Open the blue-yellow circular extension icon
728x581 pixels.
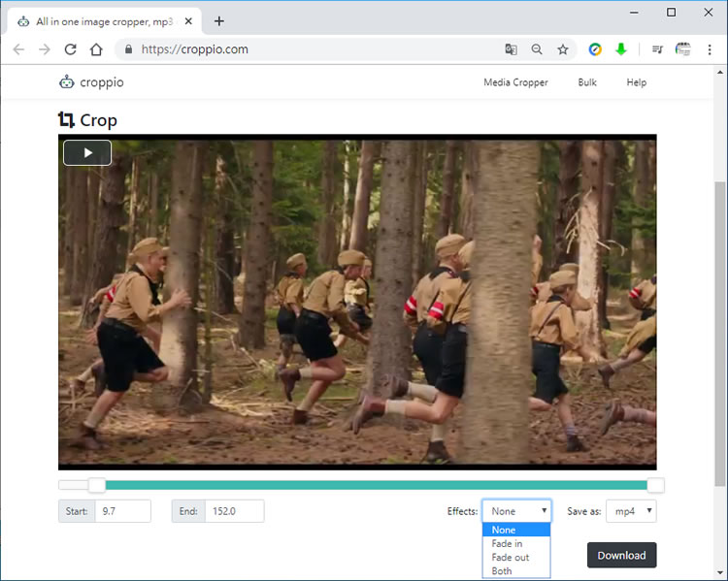[595, 49]
